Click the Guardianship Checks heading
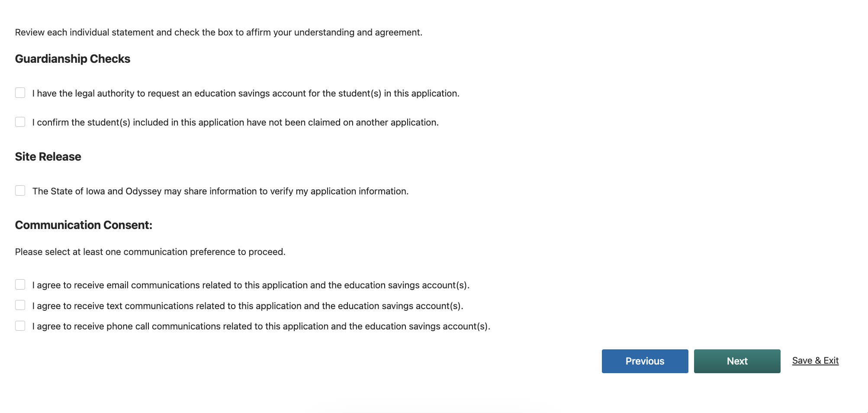The height and width of the screenshot is (413, 868). coord(73,59)
